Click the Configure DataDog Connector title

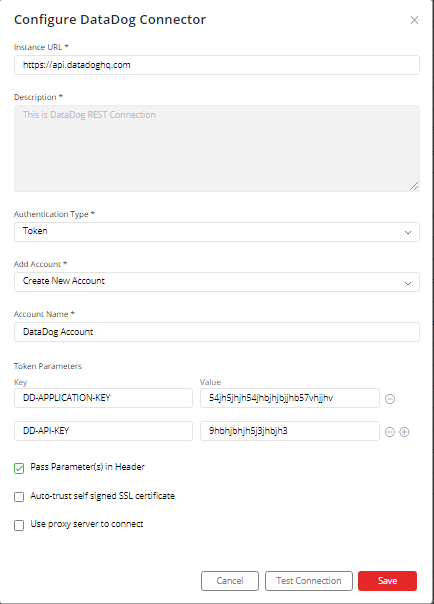pos(110,20)
